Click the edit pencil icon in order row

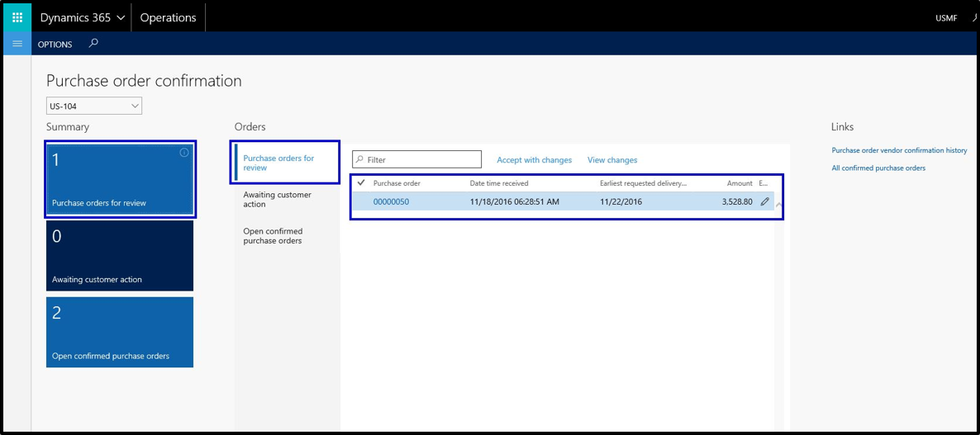pyautogui.click(x=764, y=201)
